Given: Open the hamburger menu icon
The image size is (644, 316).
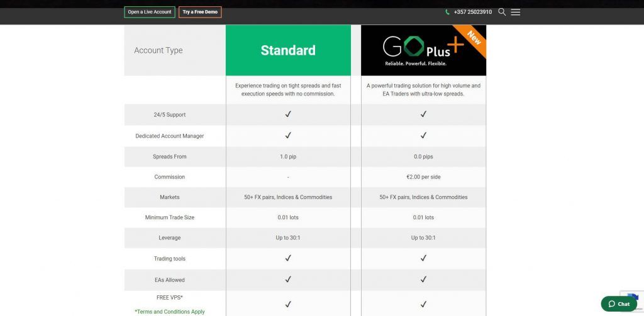Looking at the screenshot, I should (516, 12).
